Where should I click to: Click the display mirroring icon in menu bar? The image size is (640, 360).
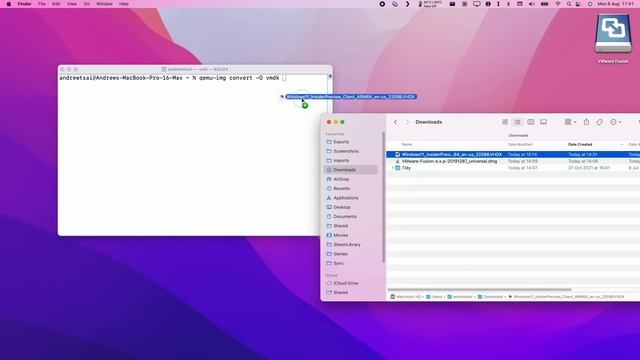click(476, 4)
